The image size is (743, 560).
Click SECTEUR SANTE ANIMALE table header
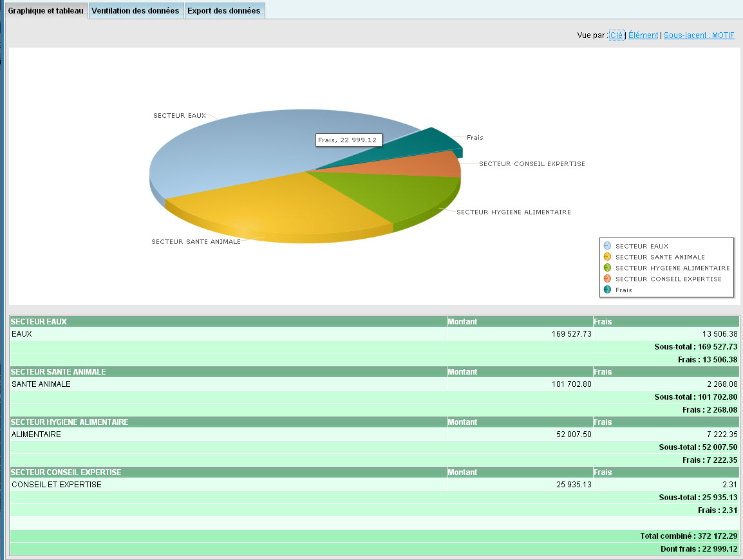(59, 371)
